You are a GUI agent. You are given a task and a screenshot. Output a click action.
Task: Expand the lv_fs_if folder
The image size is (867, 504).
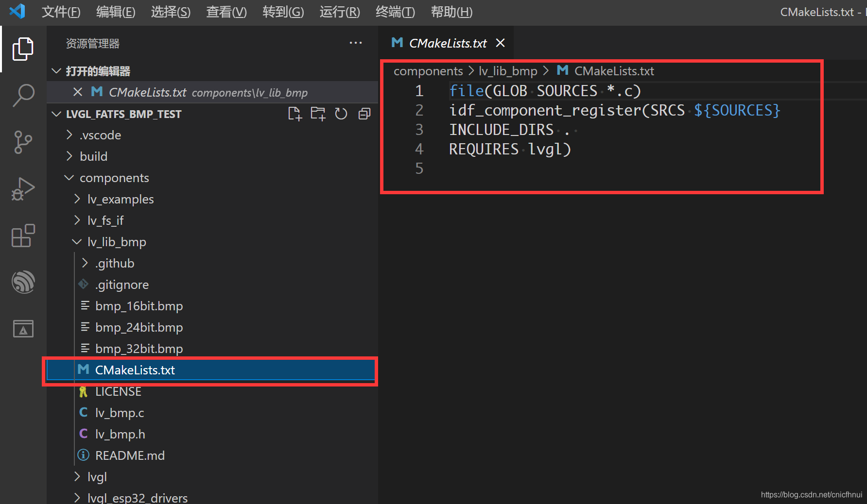[x=77, y=220]
